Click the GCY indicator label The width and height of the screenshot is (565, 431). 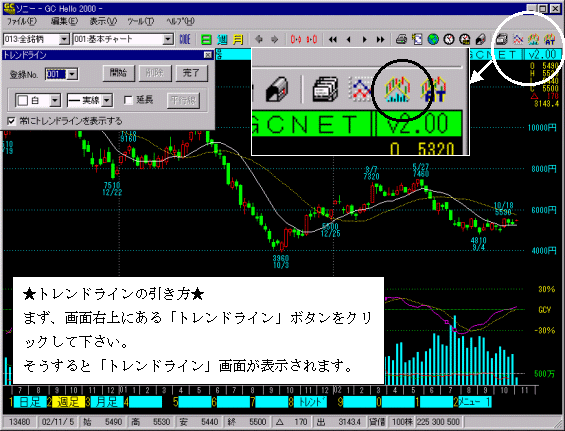click(544, 310)
